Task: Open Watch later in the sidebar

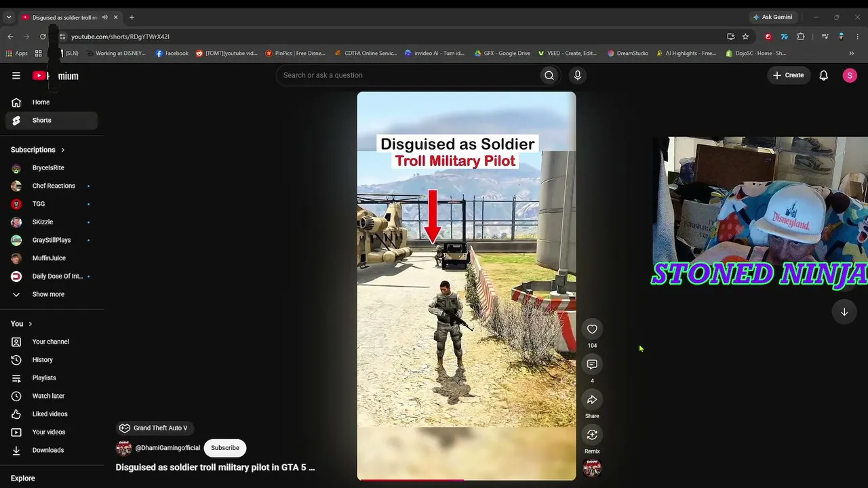Action: point(52,396)
